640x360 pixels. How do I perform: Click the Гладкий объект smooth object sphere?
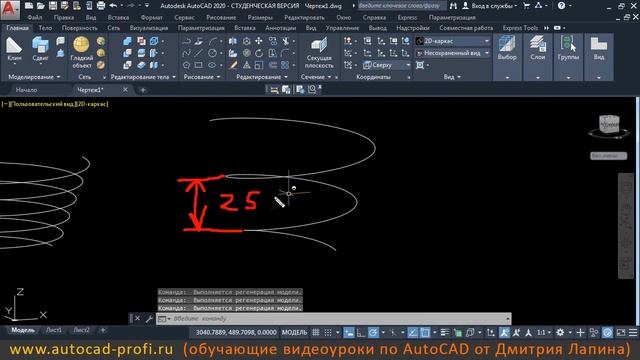81,52
